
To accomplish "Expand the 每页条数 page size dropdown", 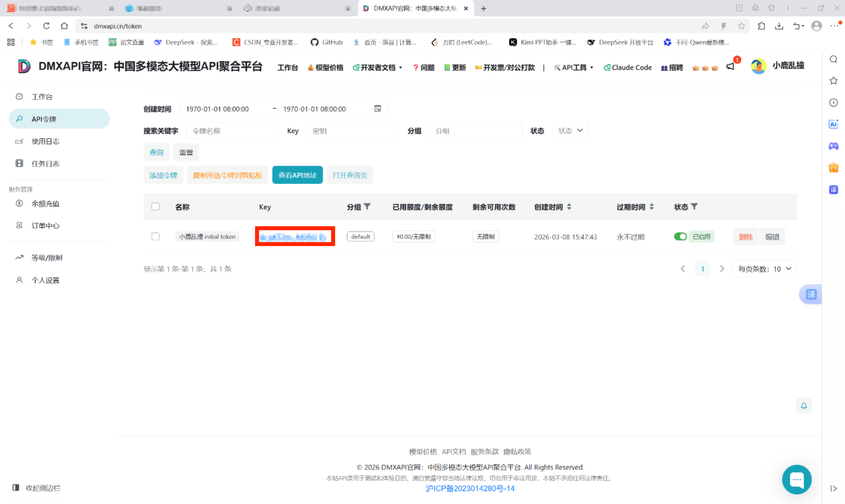I will [764, 268].
